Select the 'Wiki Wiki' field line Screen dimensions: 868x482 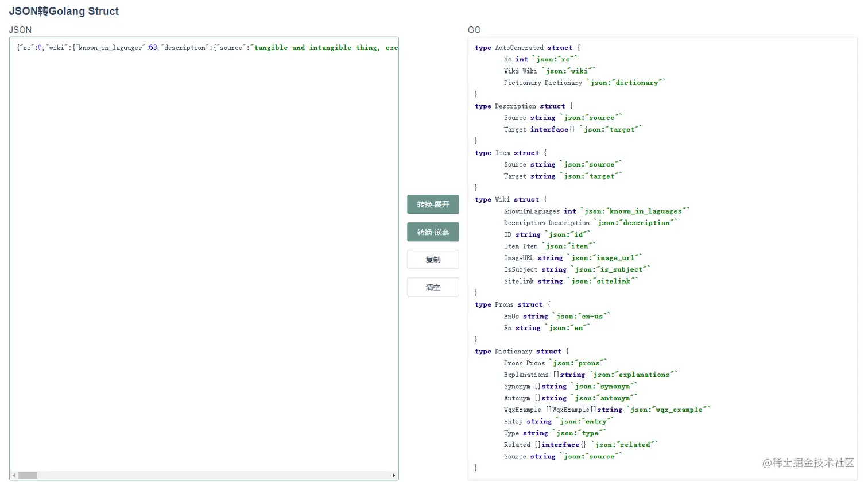(549, 71)
